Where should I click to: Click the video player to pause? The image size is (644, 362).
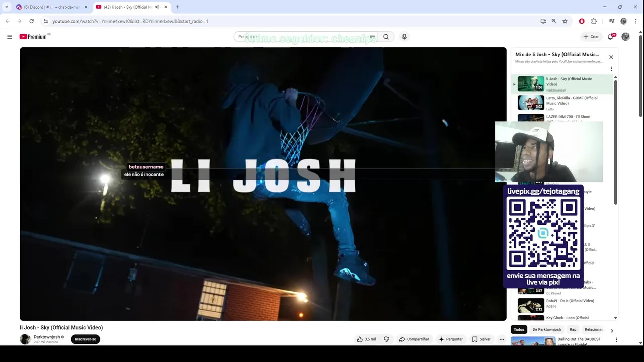click(263, 184)
